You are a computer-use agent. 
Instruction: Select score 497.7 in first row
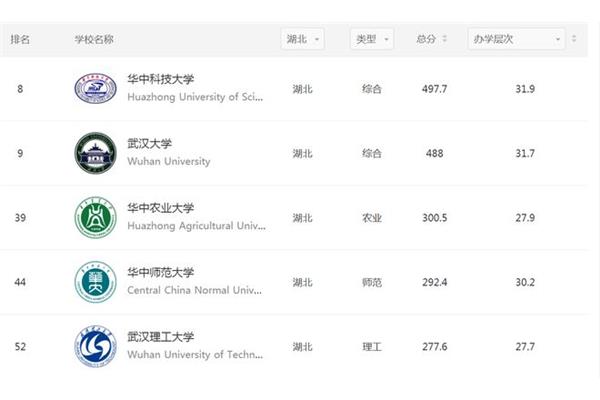434,89
